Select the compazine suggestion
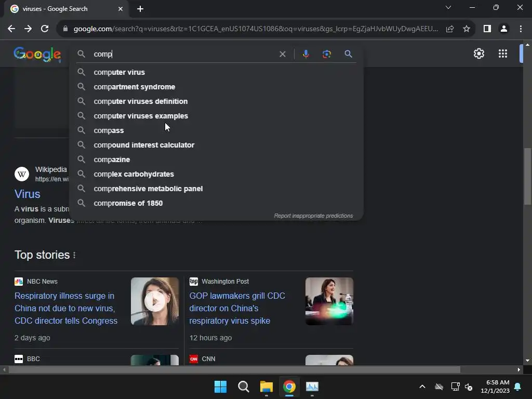This screenshot has height=399, width=532. click(x=216, y=159)
